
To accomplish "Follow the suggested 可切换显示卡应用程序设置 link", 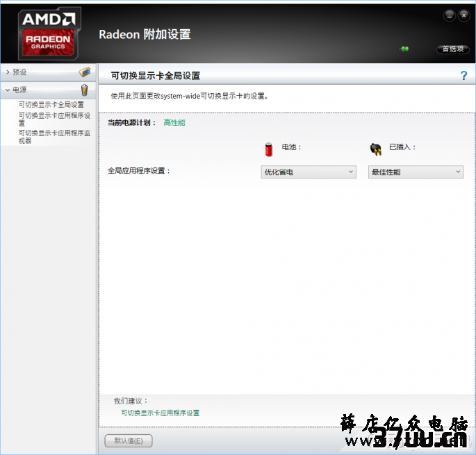I will coord(160,413).
